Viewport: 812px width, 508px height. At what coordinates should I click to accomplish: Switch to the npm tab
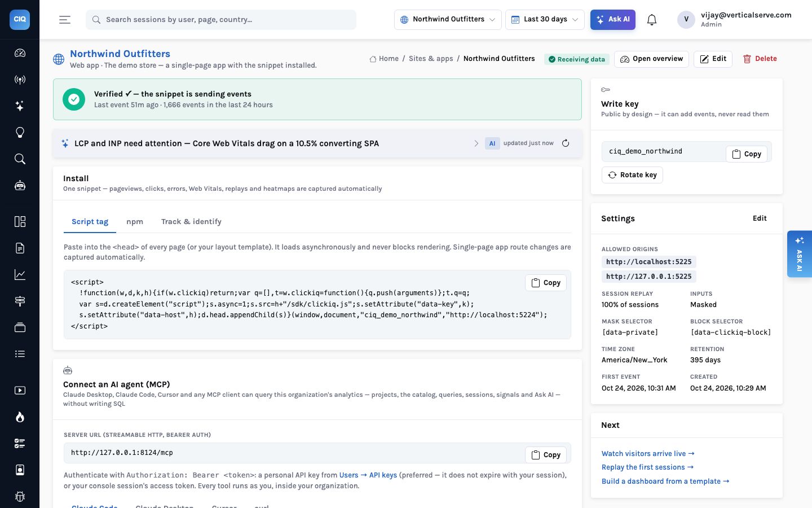135,222
